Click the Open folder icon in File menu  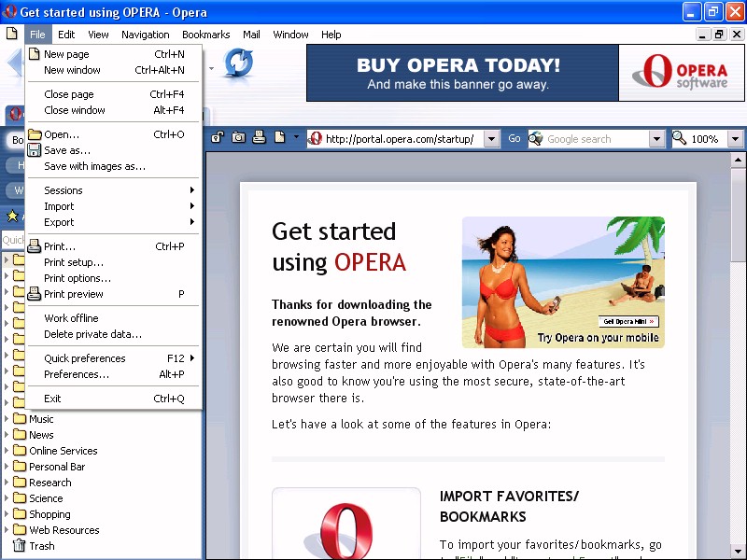[x=35, y=134]
